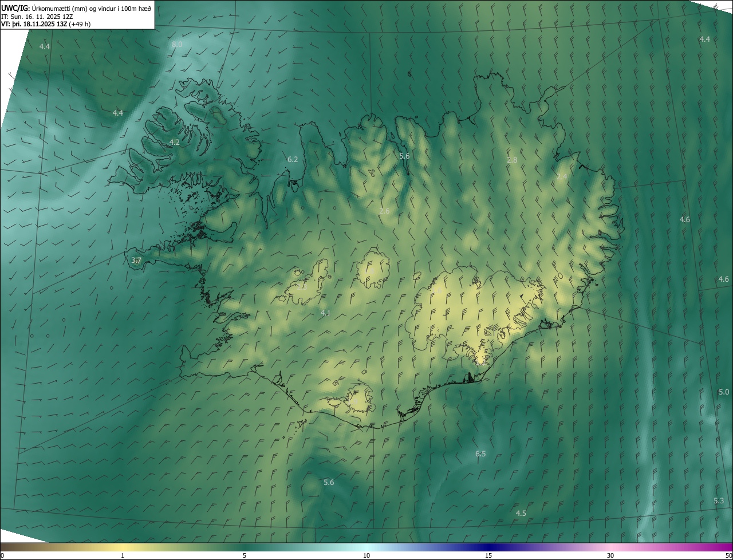Click the map value 4.5
The image size is (733, 560).
[x=521, y=513]
